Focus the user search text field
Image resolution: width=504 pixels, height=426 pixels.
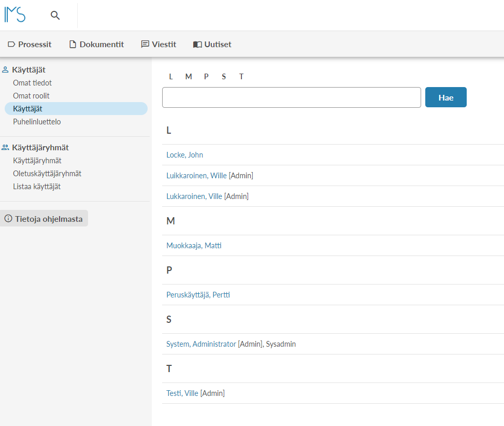pyautogui.click(x=291, y=97)
